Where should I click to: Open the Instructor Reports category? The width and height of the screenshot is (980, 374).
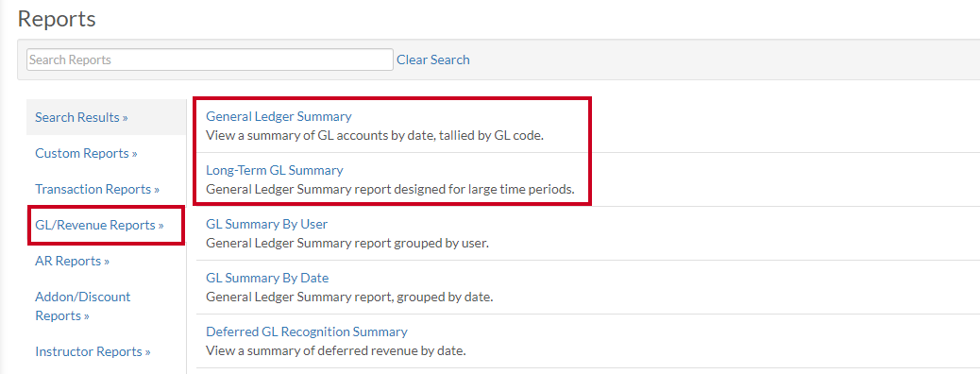pyautogui.click(x=93, y=351)
